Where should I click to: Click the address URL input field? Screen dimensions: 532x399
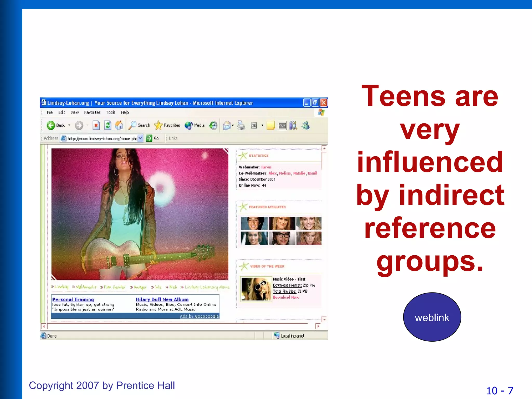tap(102, 138)
